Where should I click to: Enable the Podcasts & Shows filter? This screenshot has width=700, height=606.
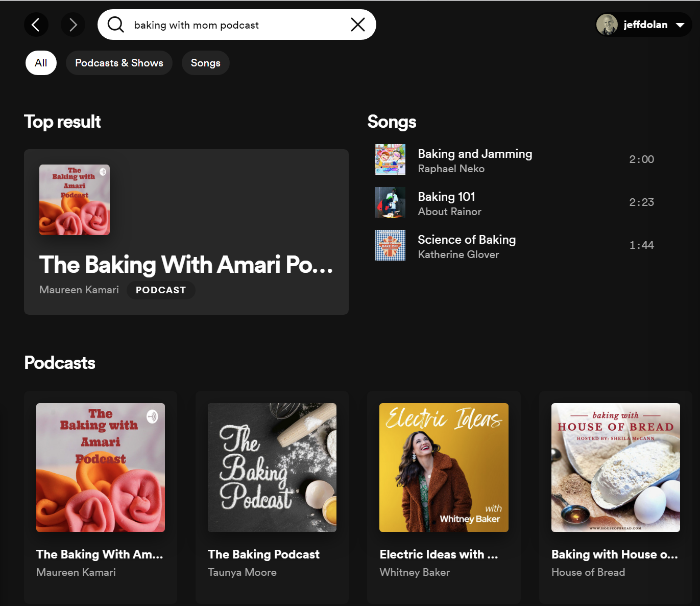coord(119,63)
